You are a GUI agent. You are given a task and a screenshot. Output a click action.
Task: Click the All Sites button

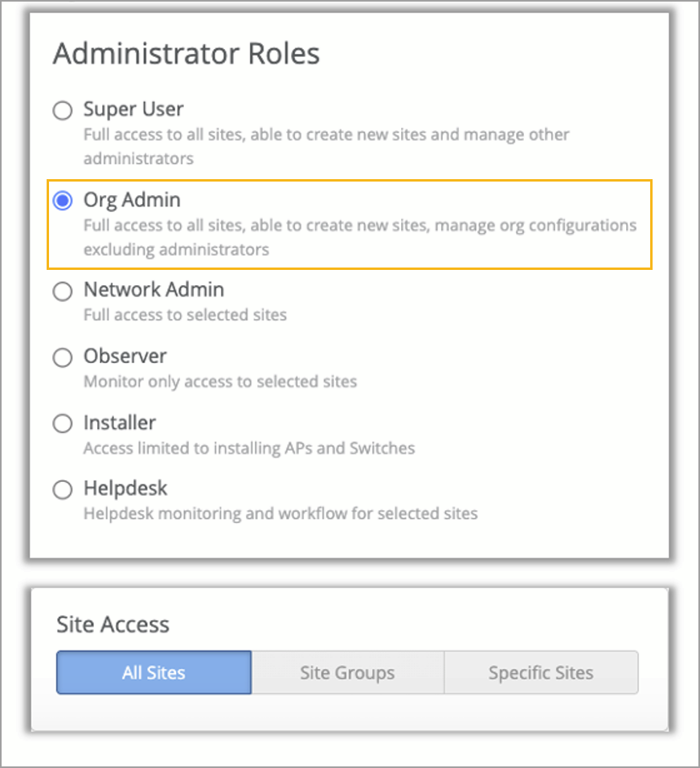tap(154, 672)
